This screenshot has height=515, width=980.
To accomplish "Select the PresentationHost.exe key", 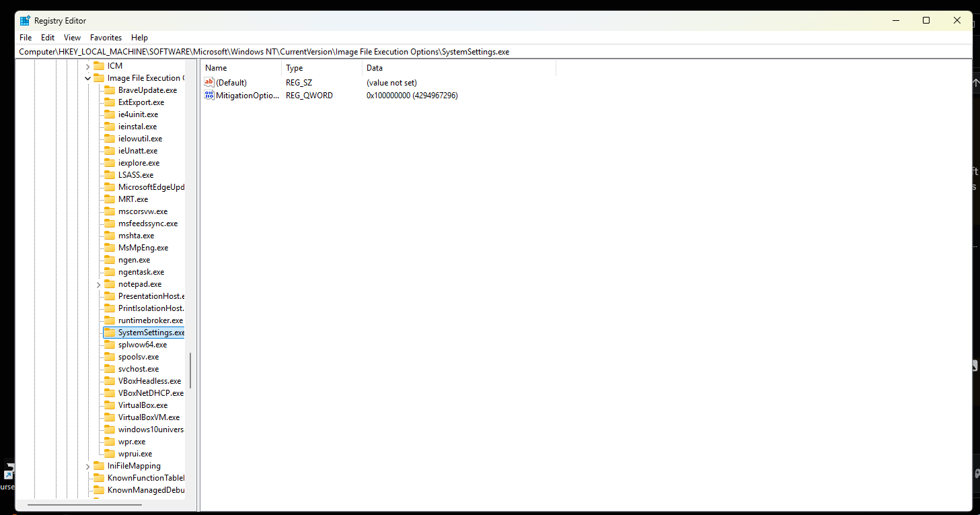I will (151, 296).
